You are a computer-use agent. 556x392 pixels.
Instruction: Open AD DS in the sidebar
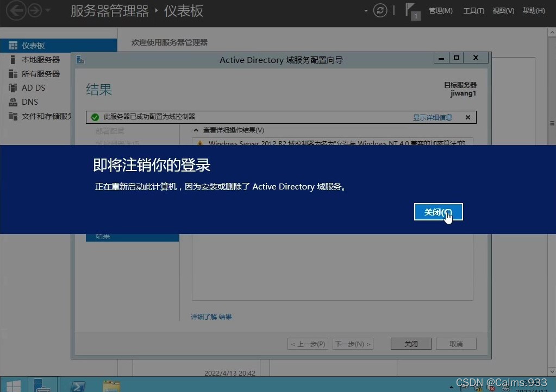[x=33, y=88]
